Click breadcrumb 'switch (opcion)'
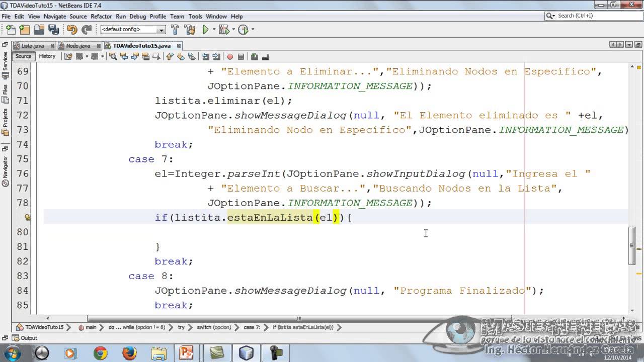Screen dimensions: 644x362 click(214, 327)
